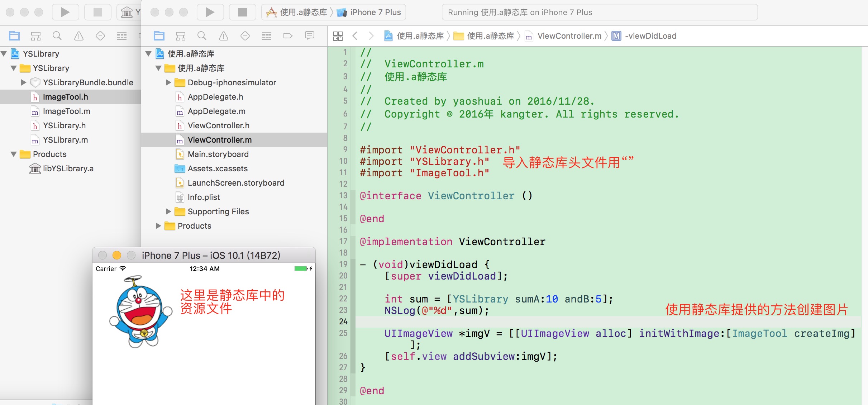Go forward in editor history
This screenshot has height=405, width=868.
point(371,36)
